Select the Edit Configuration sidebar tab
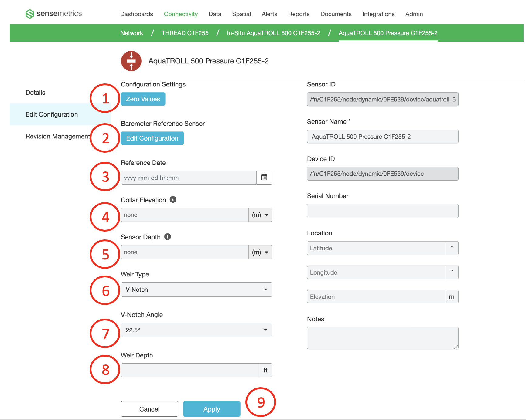This screenshot has height=420, width=526. point(60,114)
